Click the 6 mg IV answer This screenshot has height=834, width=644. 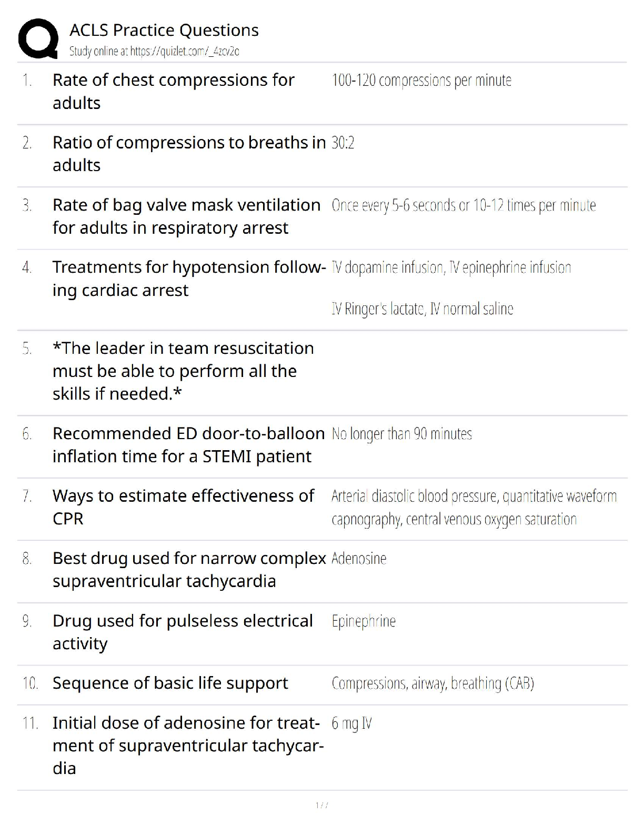(x=351, y=723)
